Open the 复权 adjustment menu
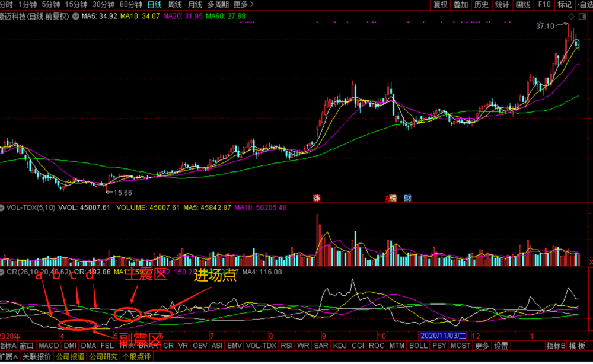The width and height of the screenshot is (593, 364). coord(440,5)
